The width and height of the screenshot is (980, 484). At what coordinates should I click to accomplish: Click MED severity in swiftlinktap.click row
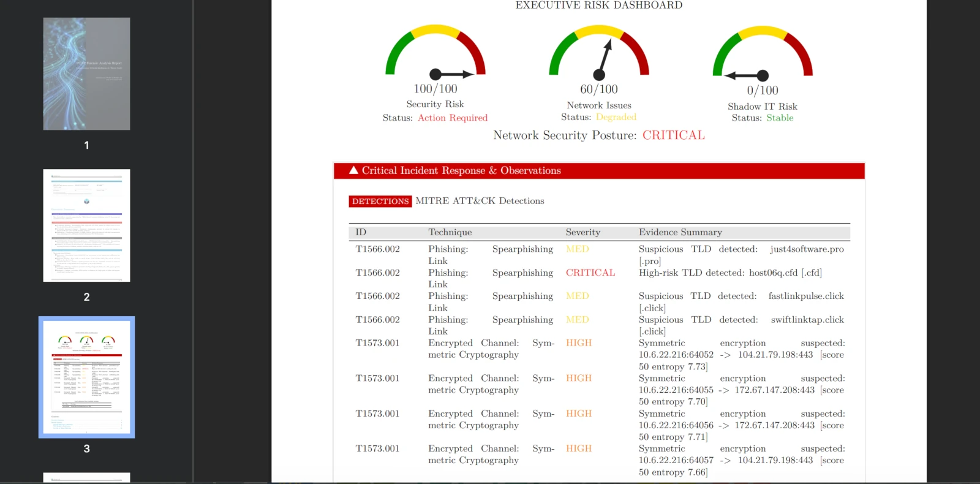pos(578,320)
